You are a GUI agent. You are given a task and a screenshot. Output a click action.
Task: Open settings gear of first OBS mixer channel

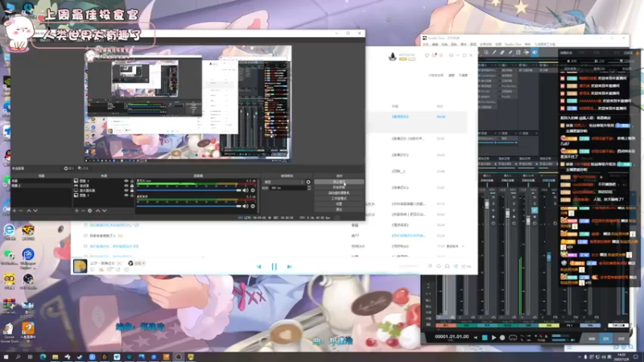[253, 191]
